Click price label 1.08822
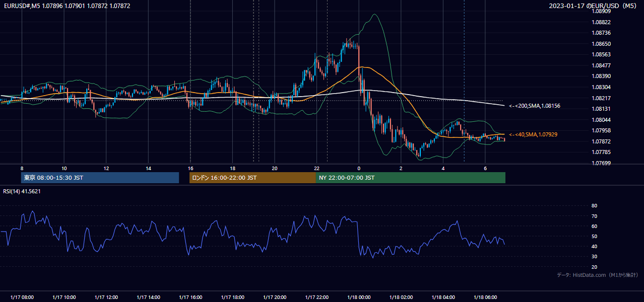Viewport: 644px width, 302px height. 601,22
